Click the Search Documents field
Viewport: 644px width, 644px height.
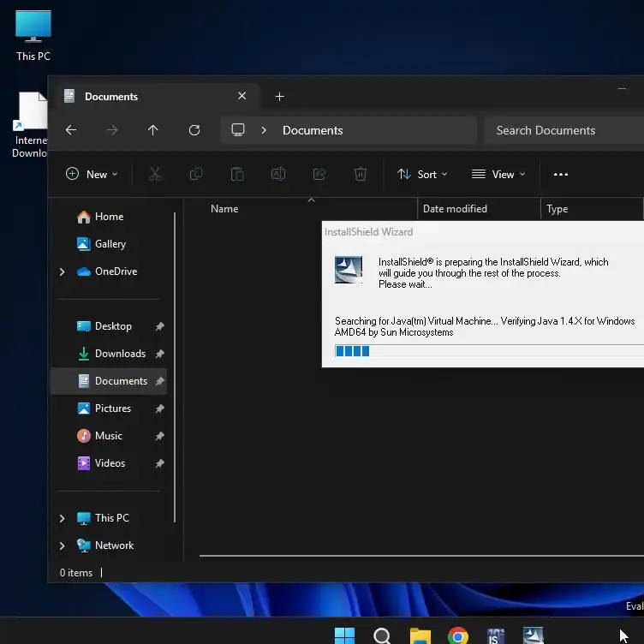click(x=563, y=130)
